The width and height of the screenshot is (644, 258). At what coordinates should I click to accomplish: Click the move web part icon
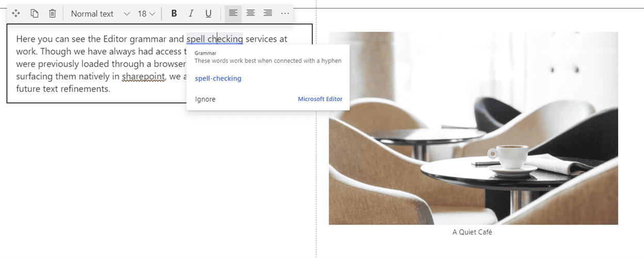(x=16, y=13)
